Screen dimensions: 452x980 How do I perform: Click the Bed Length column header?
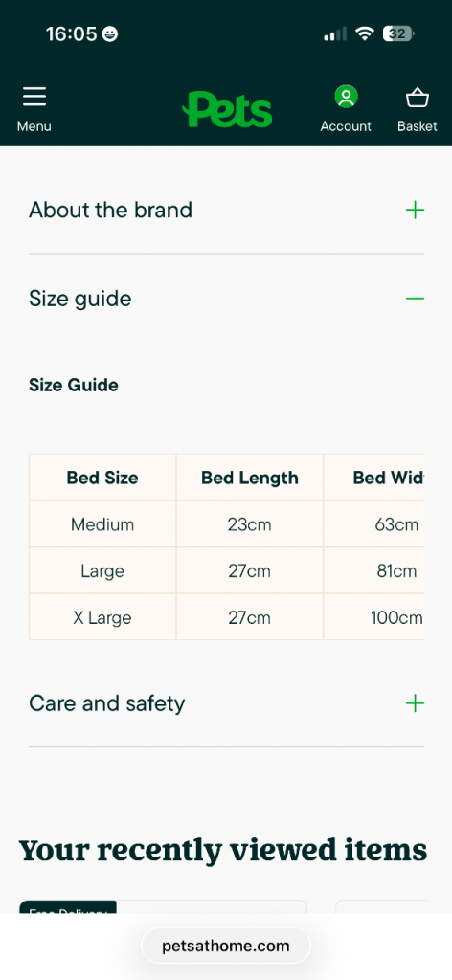249,478
